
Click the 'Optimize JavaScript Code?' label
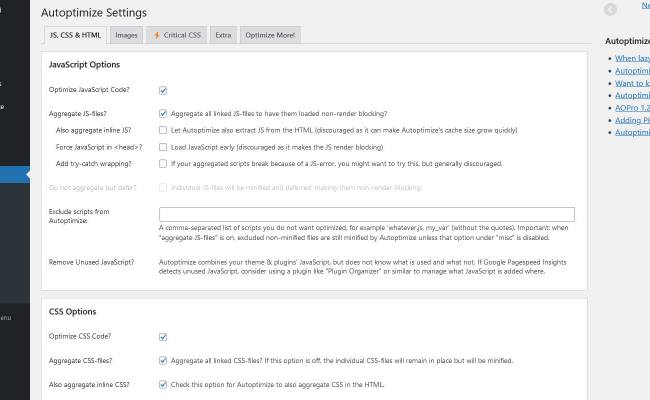(x=89, y=90)
